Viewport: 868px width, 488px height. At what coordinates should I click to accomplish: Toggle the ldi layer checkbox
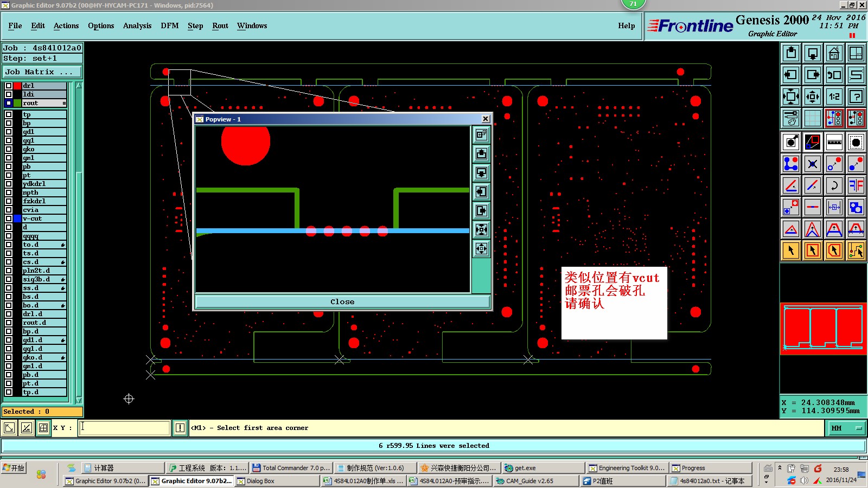9,94
